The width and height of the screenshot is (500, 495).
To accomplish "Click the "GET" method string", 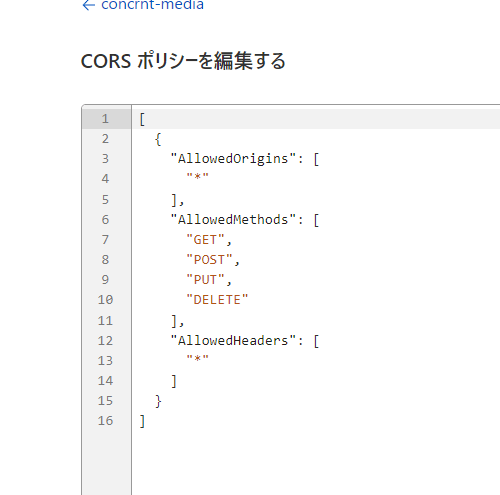I will click(205, 240).
